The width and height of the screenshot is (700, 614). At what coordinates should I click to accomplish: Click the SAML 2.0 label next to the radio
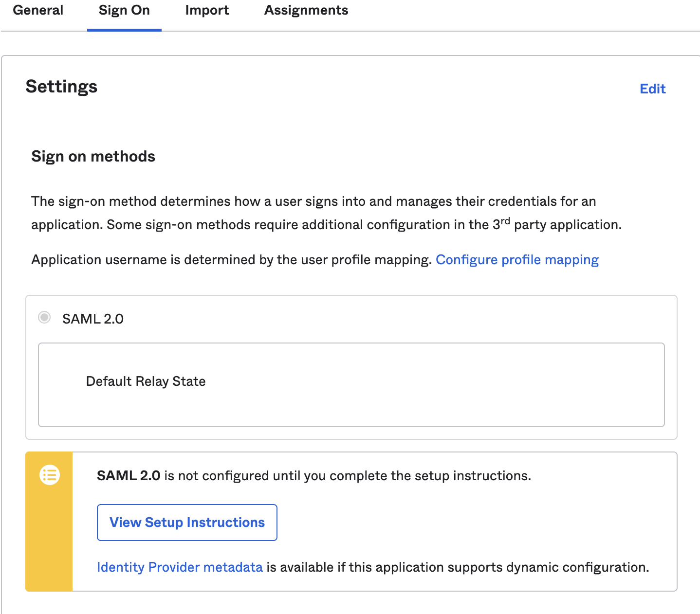[x=92, y=318]
